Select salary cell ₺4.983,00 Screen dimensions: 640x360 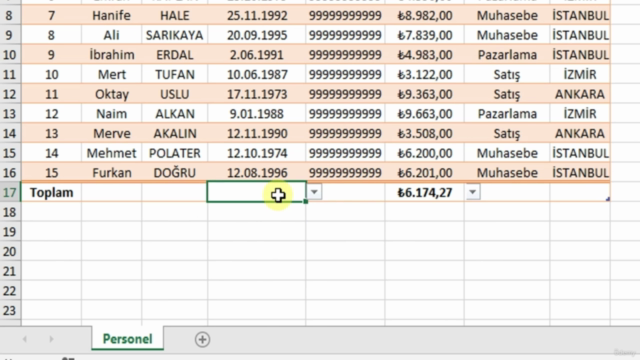tap(424, 55)
